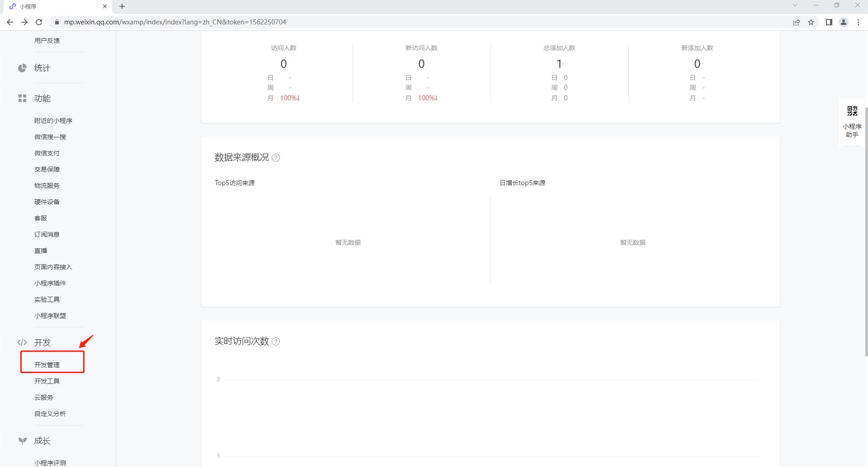Click the 新添加人数 label
868x467 pixels.
coord(697,48)
